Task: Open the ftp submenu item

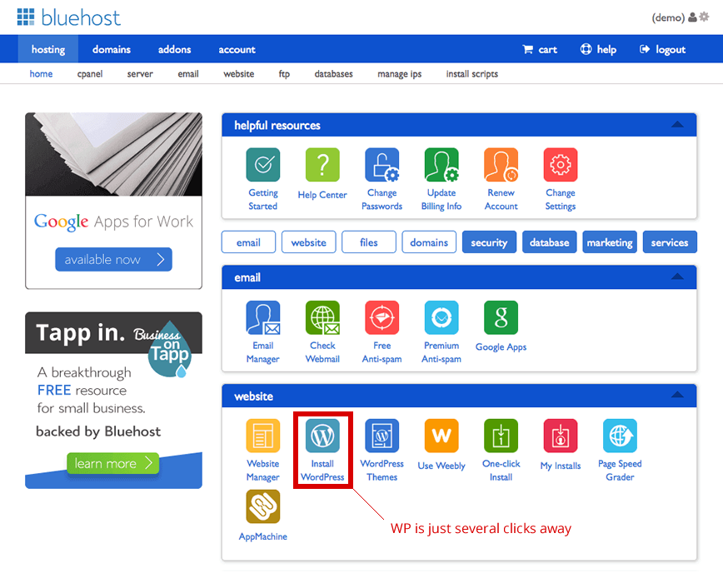Action: [x=284, y=74]
